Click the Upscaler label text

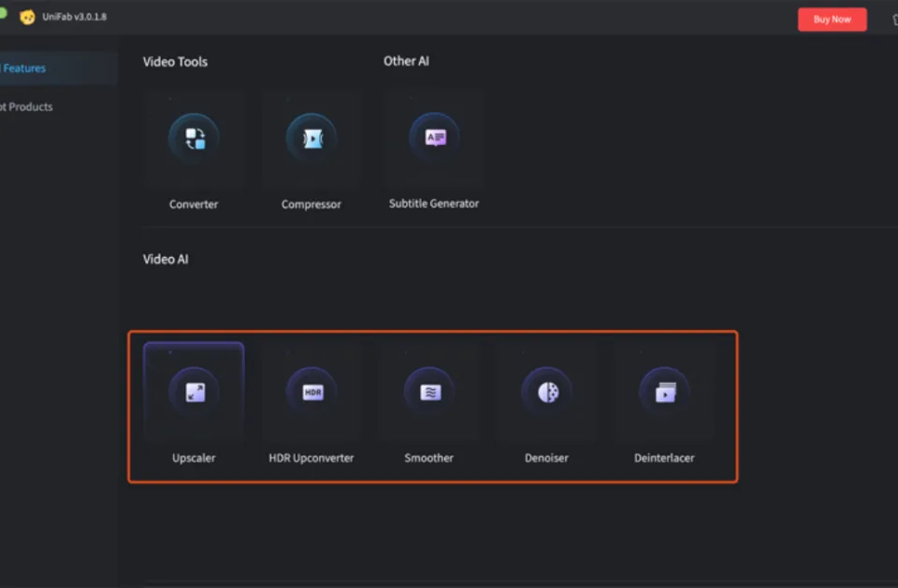coord(194,458)
